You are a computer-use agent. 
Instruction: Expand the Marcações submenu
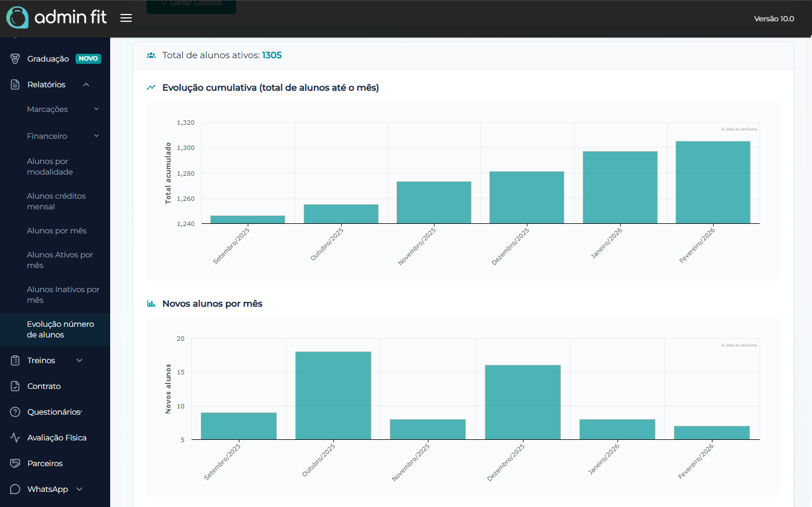(96, 109)
